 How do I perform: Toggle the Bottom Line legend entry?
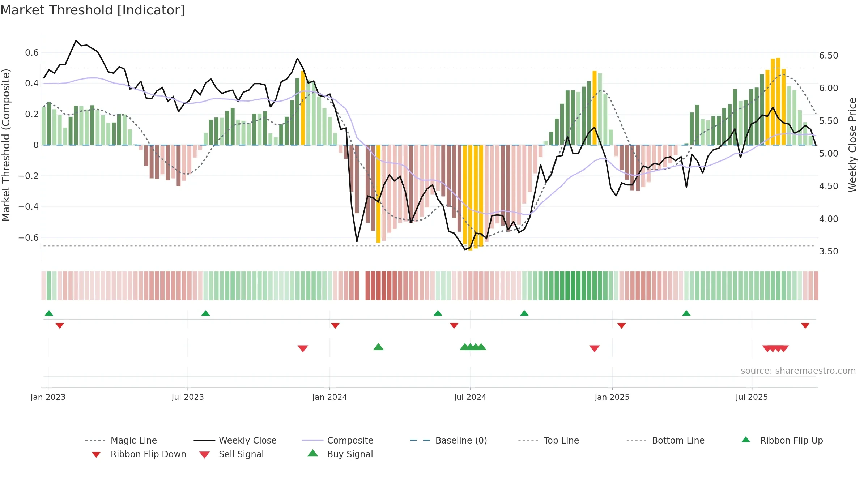pos(665,440)
